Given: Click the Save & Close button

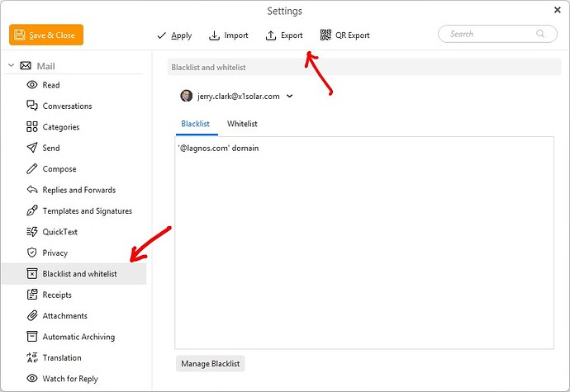Looking at the screenshot, I should pos(46,35).
